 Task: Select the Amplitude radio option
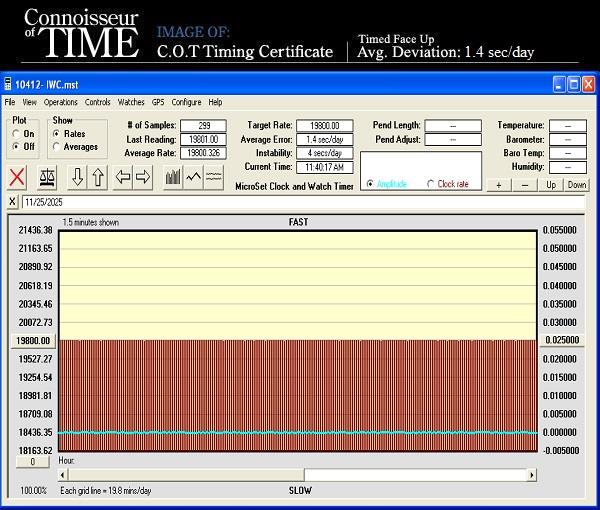pos(371,184)
